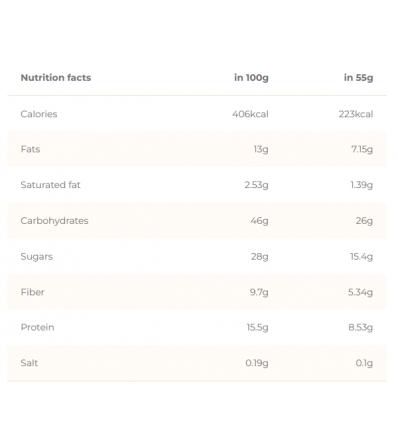Select the 'in 100g' column header

click(251, 78)
